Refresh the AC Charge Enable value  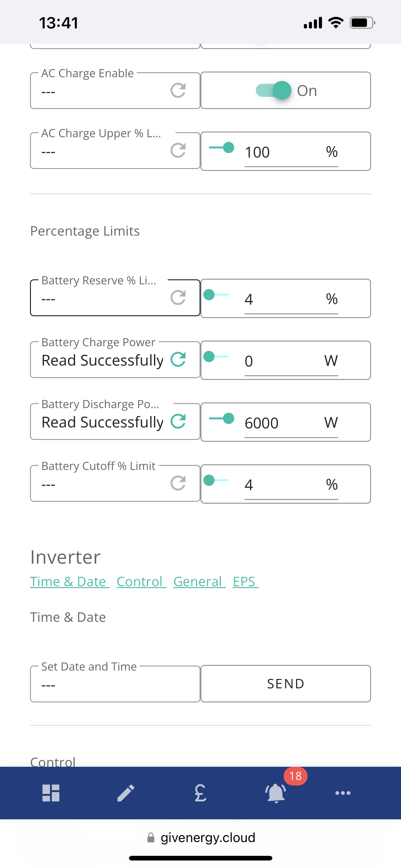point(178,90)
